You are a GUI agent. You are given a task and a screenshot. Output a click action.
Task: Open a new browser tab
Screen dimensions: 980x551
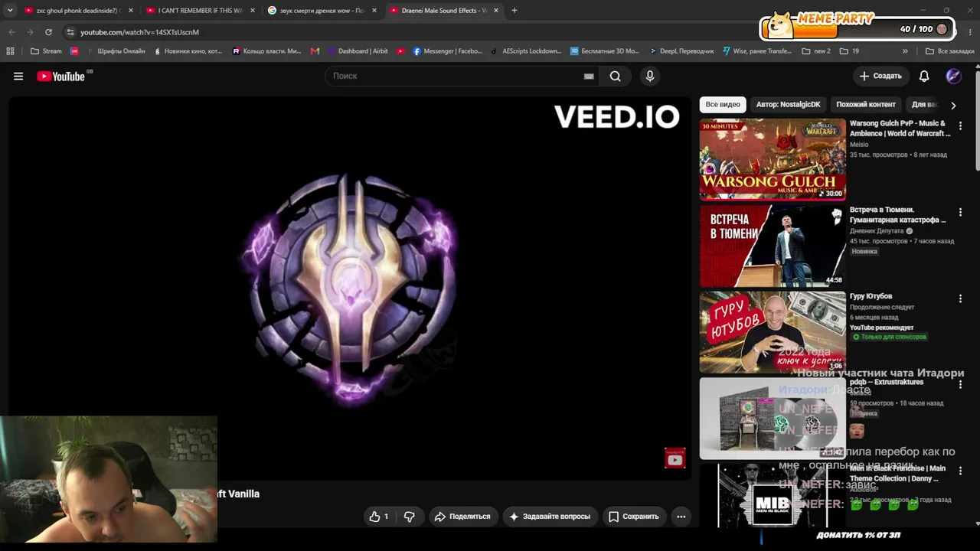pos(514,11)
